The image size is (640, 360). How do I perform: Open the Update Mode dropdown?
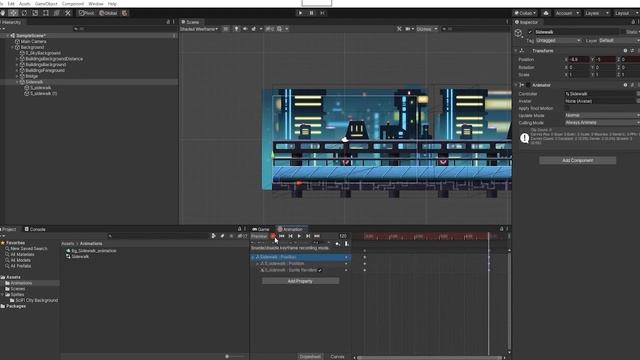pyautogui.click(x=602, y=116)
